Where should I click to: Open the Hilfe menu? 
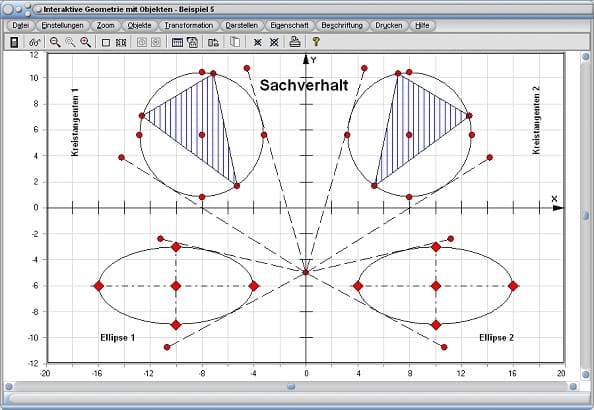click(x=422, y=25)
